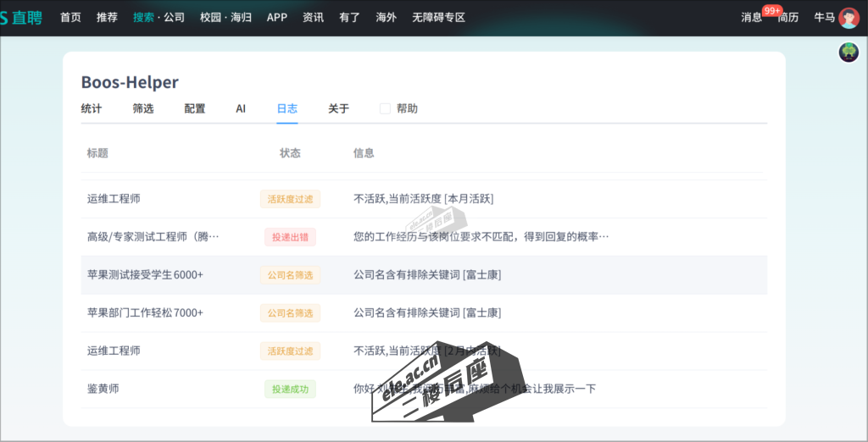Image resolution: width=868 pixels, height=442 pixels.
Task: Open 无障碍专区 navigation link
Action: click(x=438, y=18)
